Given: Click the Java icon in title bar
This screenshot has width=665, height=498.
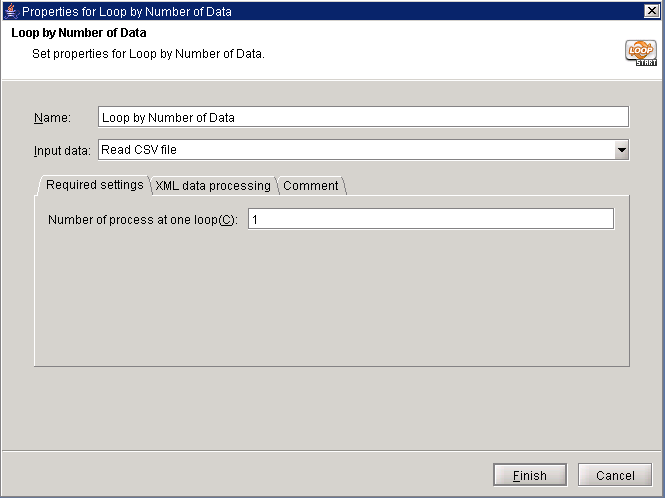Looking at the screenshot, I should point(11,11).
